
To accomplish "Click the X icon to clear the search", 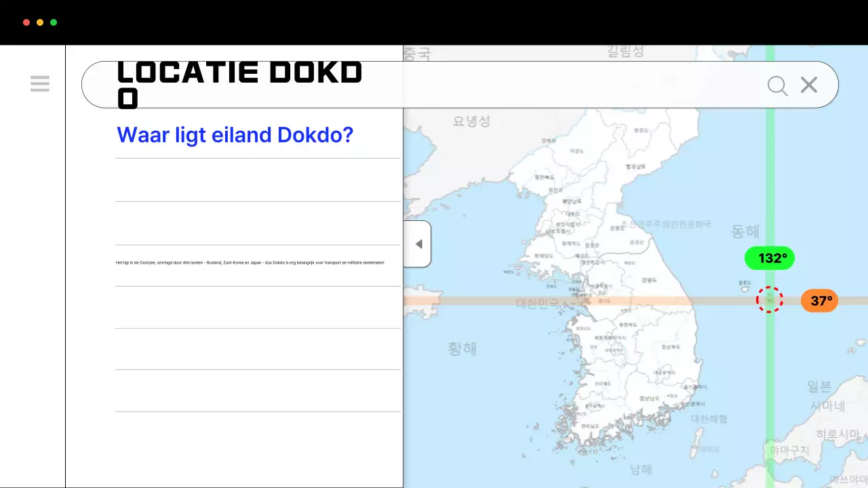I will [808, 85].
